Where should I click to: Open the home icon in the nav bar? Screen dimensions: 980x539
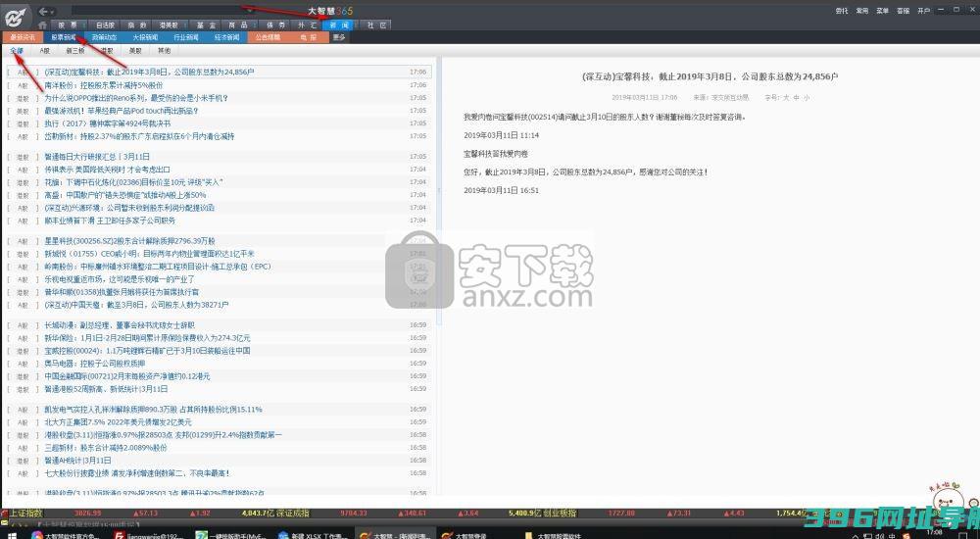pos(42,25)
